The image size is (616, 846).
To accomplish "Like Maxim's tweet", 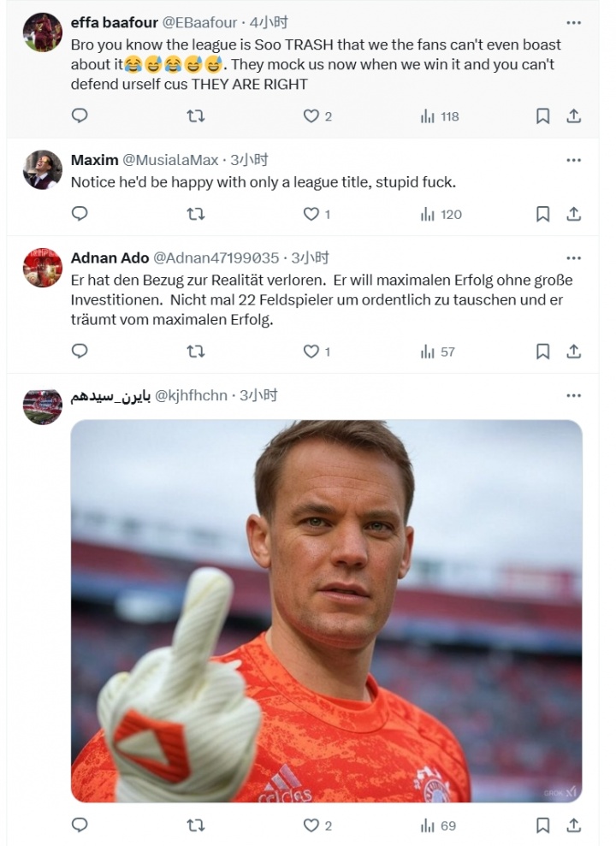I will click(311, 214).
